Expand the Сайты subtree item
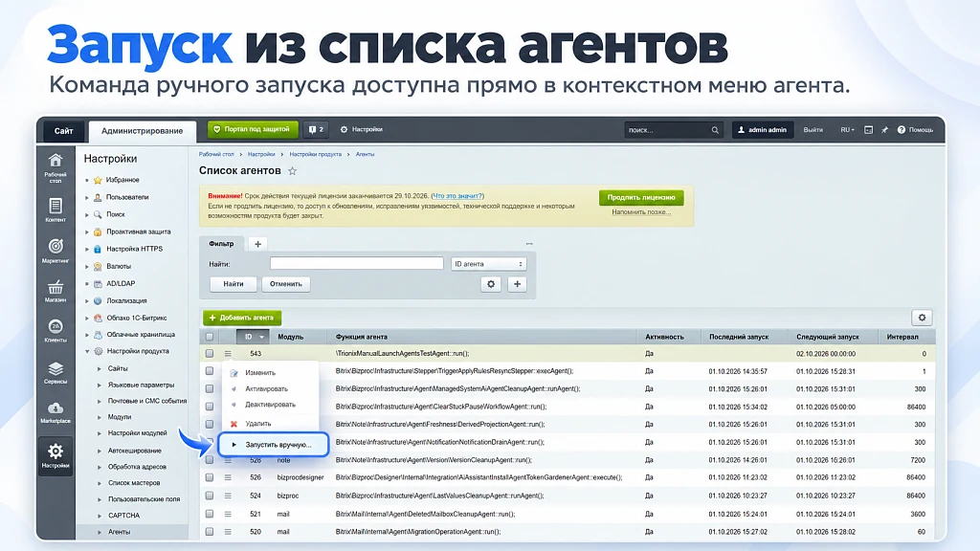The image size is (980, 551). [100, 368]
